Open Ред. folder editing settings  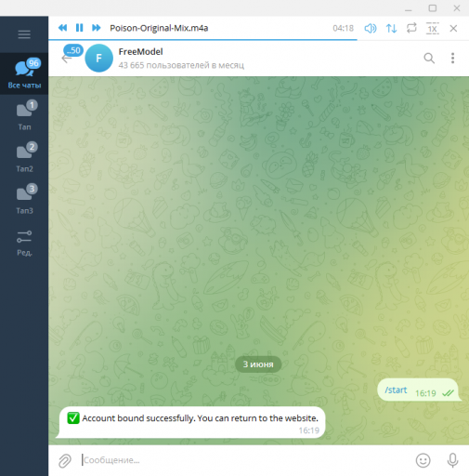[24, 243]
